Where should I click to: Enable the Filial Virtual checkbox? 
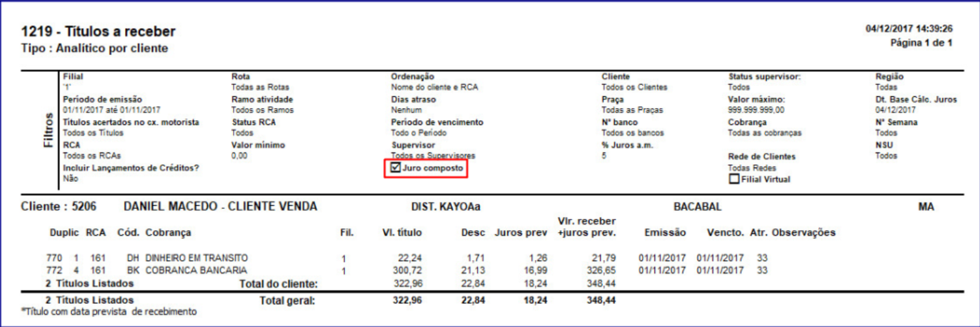point(734,179)
